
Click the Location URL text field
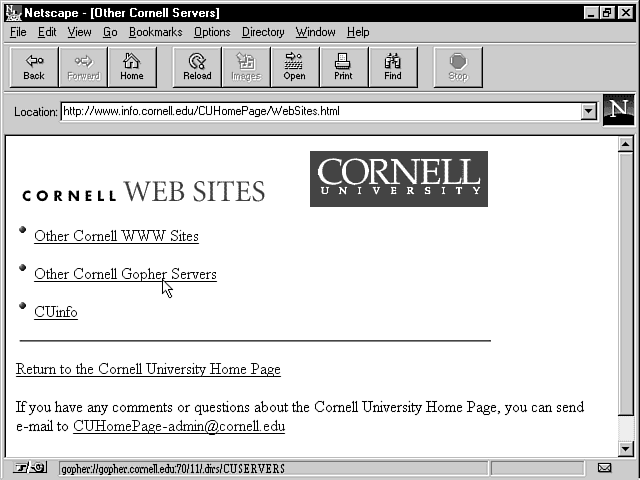320,111
